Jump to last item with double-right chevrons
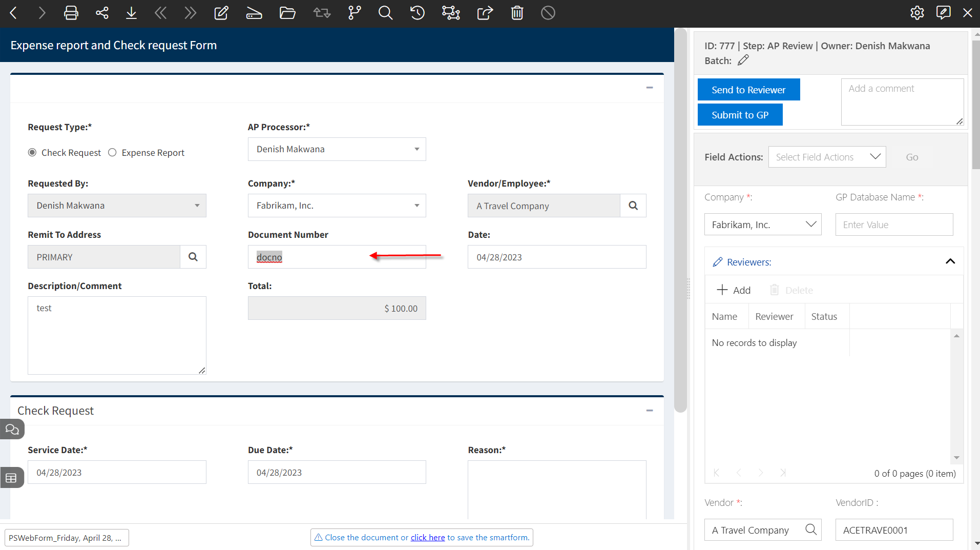The image size is (980, 550). click(x=190, y=13)
